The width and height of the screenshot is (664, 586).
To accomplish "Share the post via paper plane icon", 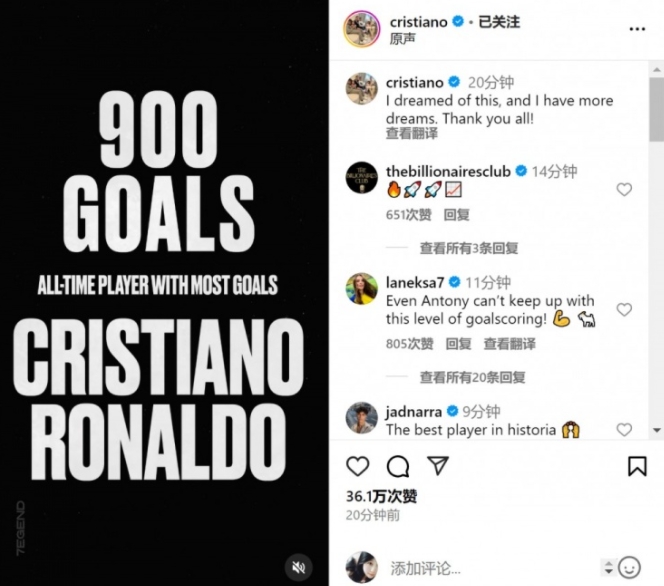I will point(437,465).
